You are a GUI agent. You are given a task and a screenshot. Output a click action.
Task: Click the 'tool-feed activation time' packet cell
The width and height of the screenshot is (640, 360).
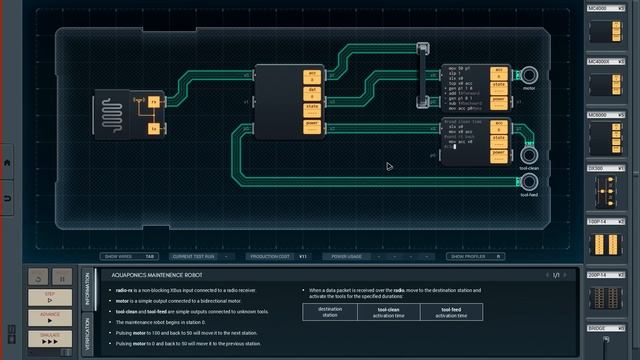point(451,312)
